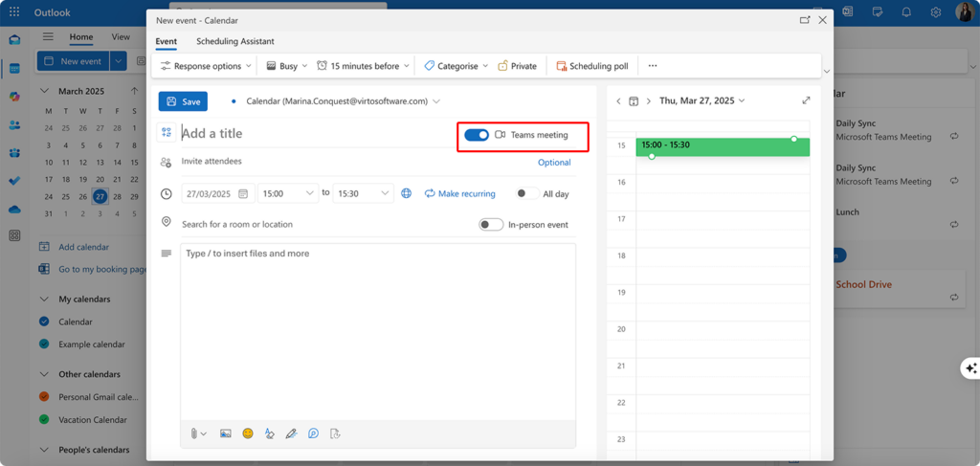Enable the All day toggle

pos(523,193)
